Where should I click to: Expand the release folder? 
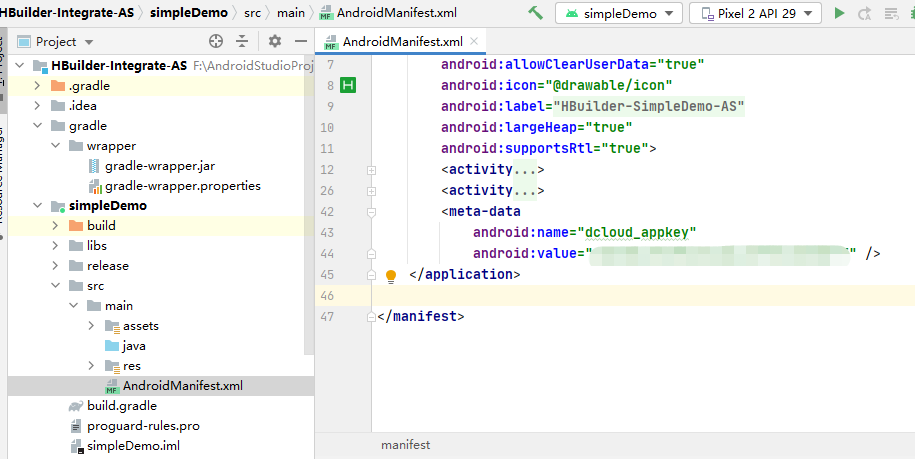pos(55,265)
